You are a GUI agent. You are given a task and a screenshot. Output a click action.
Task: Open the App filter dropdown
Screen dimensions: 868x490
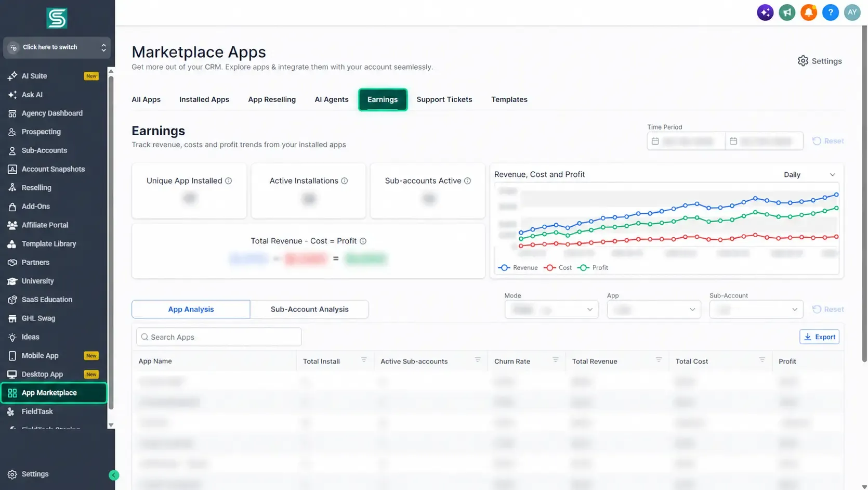[x=654, y=310]
